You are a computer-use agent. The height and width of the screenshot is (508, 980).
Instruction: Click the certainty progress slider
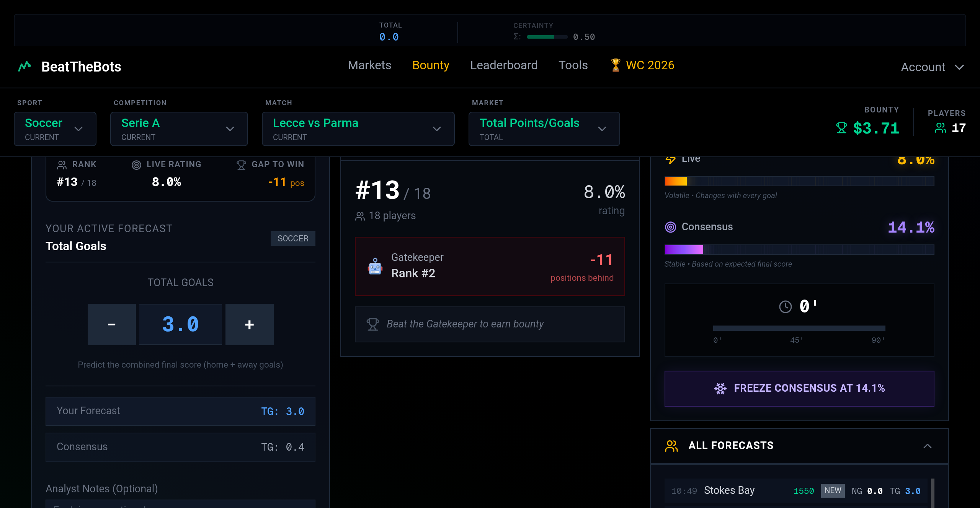[x=547, y=37]
